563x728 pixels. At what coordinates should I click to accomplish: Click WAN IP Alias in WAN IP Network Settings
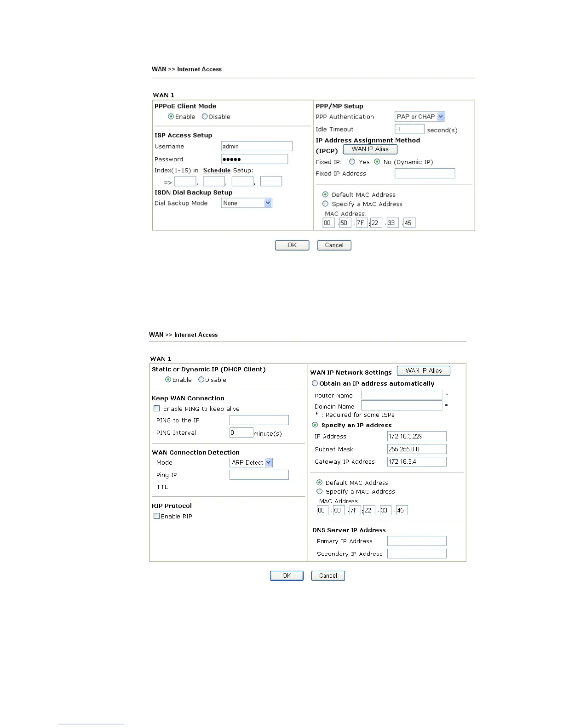point(423,371)
